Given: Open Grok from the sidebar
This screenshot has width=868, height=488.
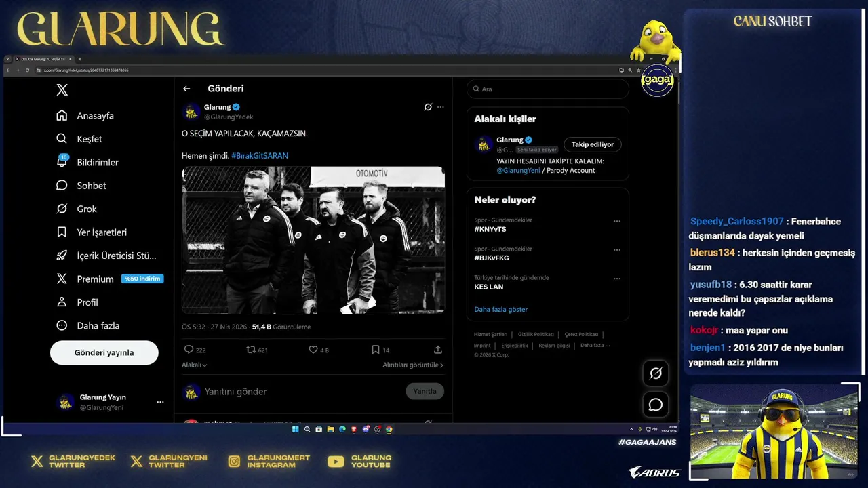Looking at the screenshot, I should click(77, 209).
